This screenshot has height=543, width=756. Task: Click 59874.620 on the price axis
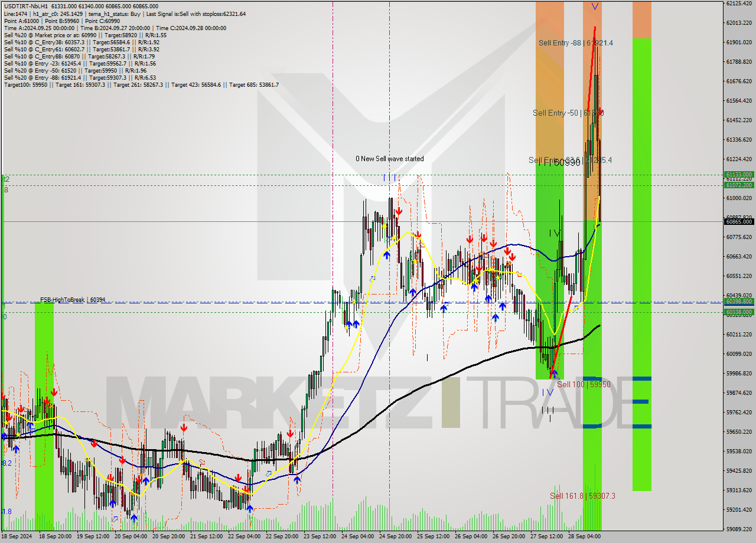[739, 393]
